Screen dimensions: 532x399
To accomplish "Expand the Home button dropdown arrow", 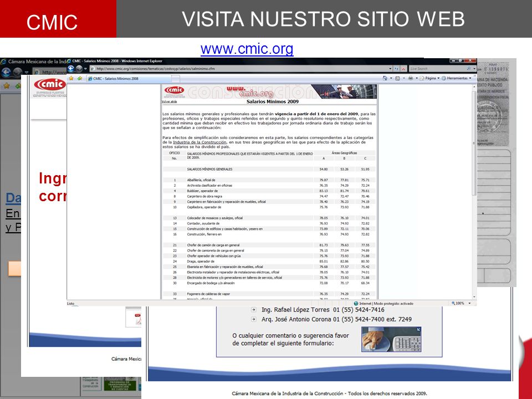I will point(391,78).
